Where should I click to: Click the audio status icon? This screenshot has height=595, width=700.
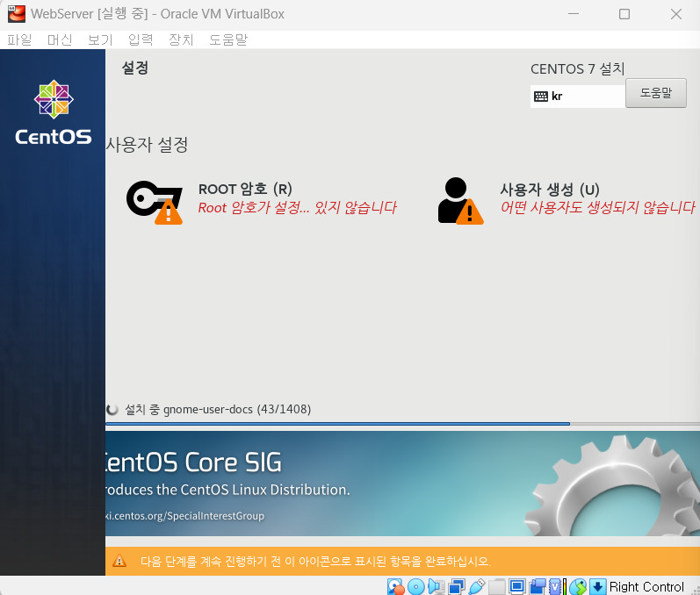[437, 586]
